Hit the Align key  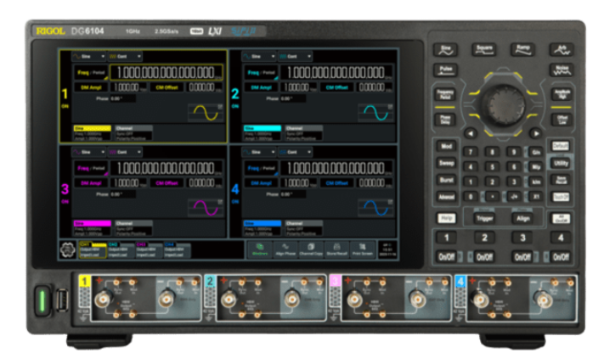pyautogui.click(x=522, y=219)
